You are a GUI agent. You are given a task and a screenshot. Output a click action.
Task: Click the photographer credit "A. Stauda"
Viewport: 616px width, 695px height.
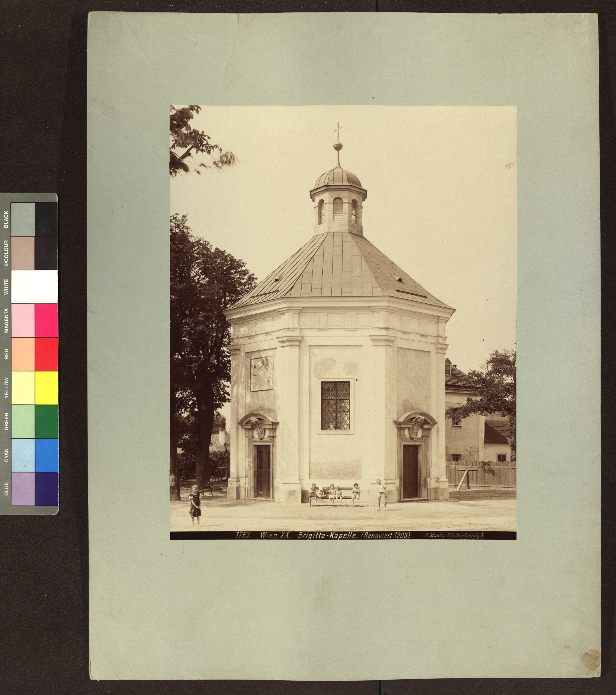[435, 536]
